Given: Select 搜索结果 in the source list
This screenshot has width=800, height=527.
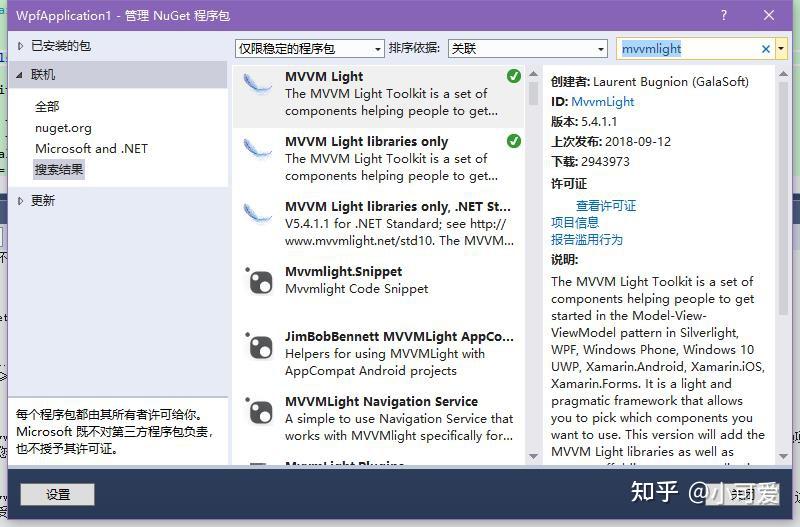Looking at the screenshot, I should (x=59, y=169).
